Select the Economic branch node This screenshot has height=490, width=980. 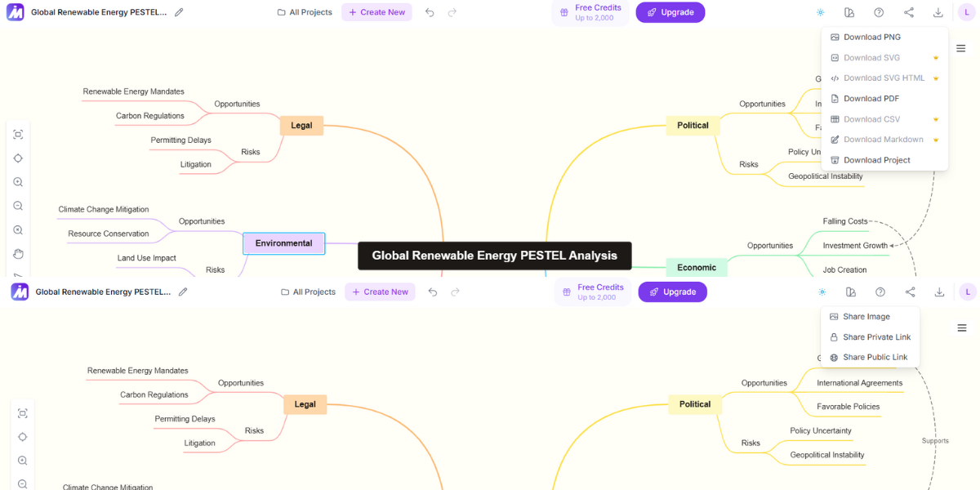pos(696,267)
